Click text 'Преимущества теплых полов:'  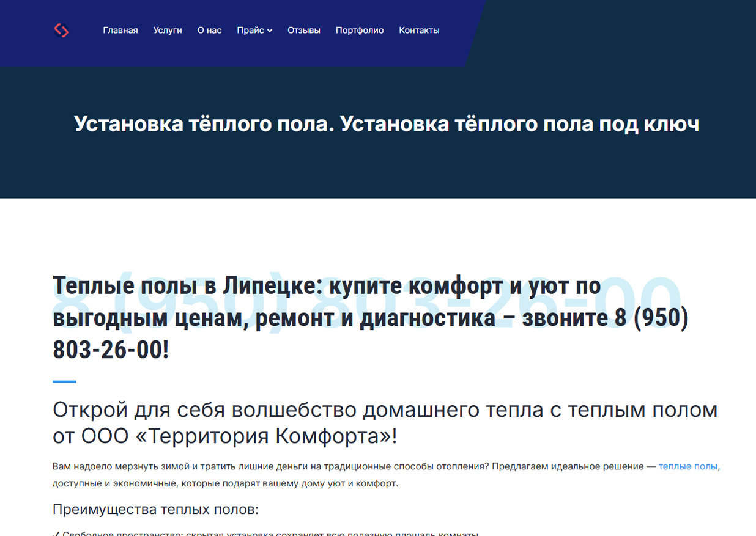pos(156,509)
